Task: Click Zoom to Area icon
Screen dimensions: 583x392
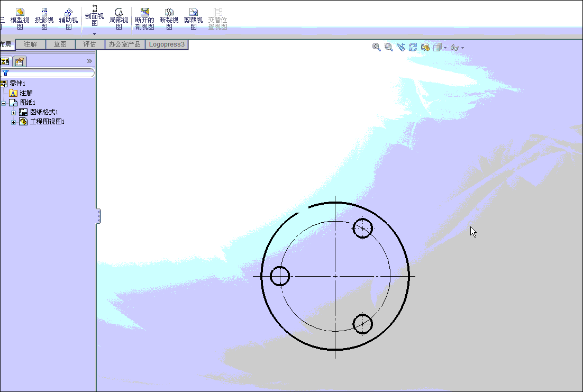Action: [x=388, y=47]
